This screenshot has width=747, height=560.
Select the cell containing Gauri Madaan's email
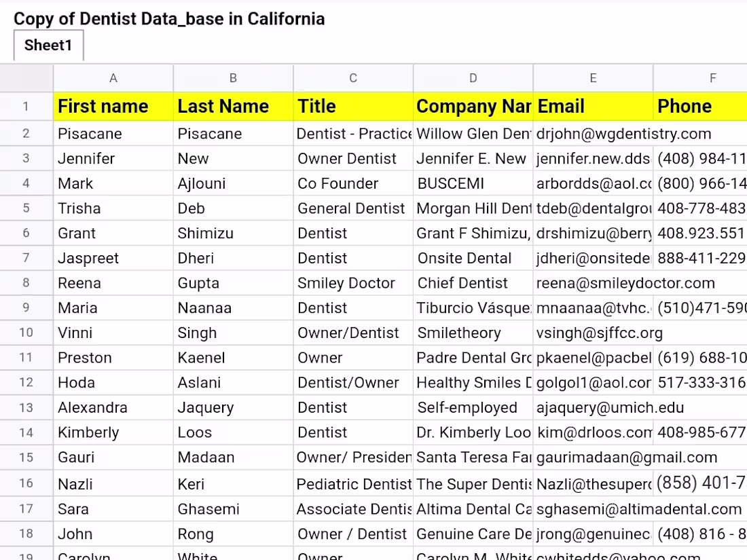[592, 457]
